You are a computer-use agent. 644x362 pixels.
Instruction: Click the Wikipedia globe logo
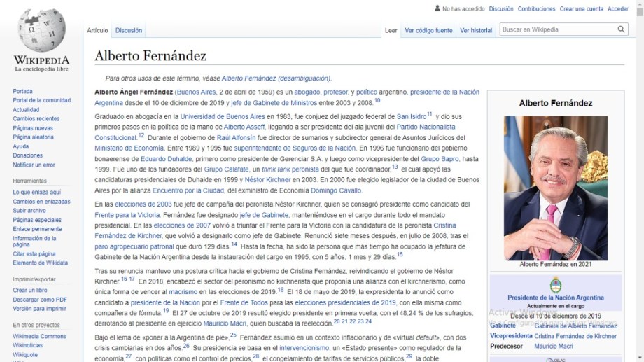coord(41,30)
